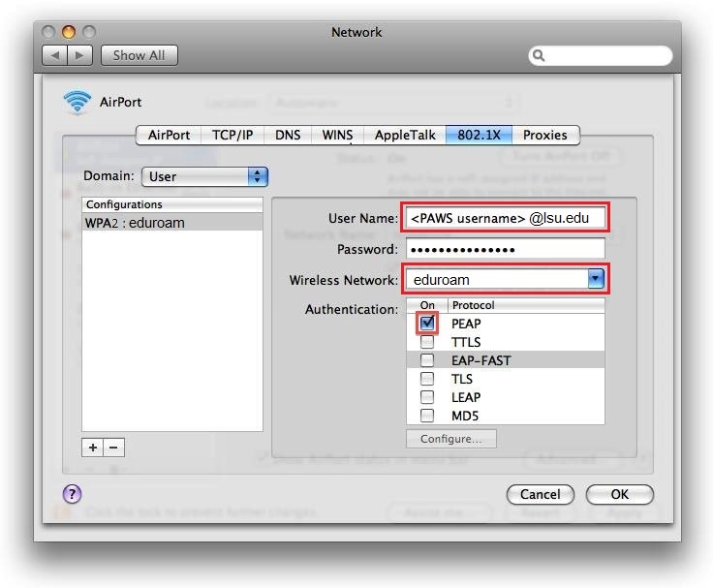Minimize window with the yellow button
Screen dimensions: 713x588
(x=69, y=32)
